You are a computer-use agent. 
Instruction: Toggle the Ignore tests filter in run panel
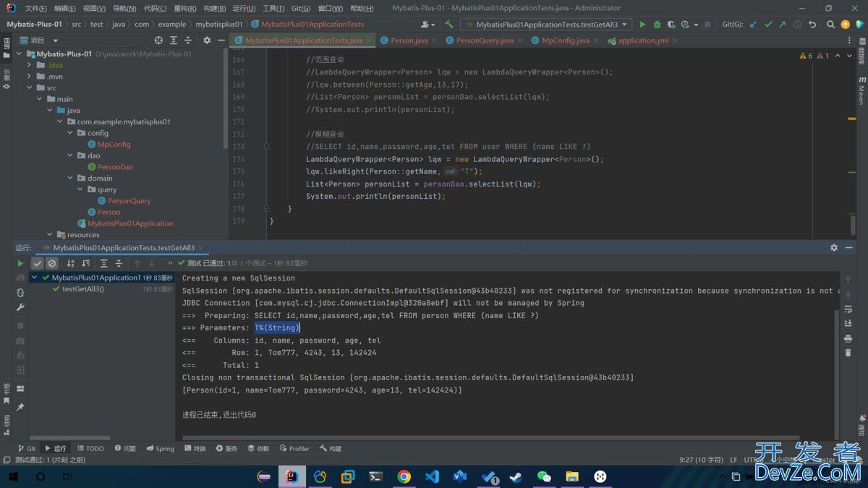[51, 263]
